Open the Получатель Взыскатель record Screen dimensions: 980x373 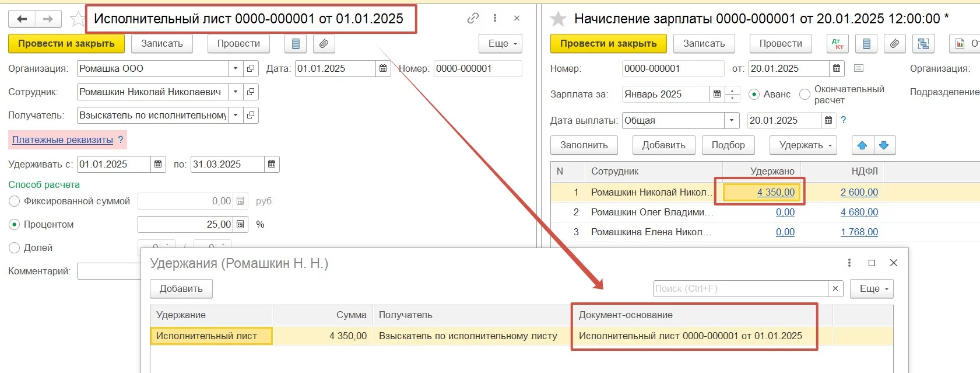(x=251, y=115)
